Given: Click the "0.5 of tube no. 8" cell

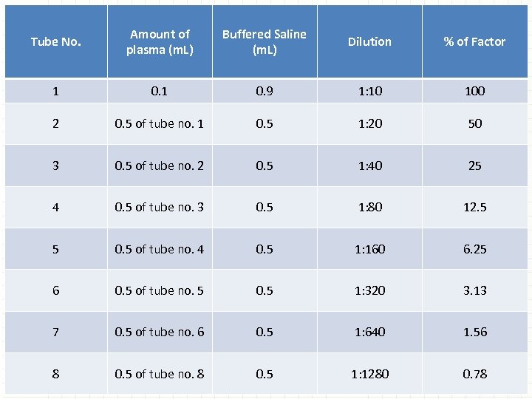Looking at the screenshot, I should [x=159, y=374].
